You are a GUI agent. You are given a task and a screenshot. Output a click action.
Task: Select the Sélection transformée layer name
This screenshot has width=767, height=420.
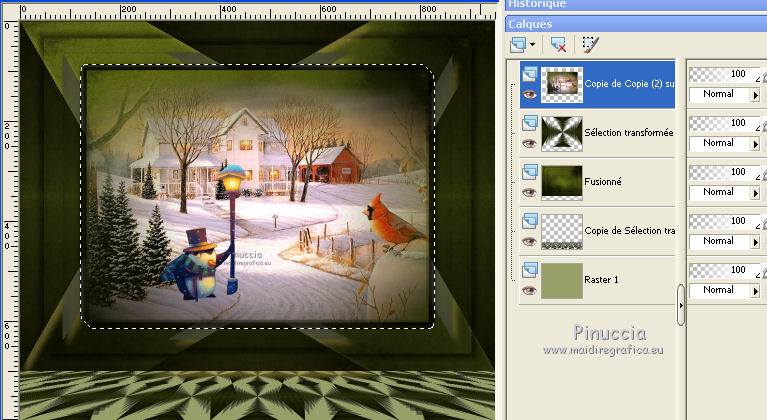tap(629, 133)
